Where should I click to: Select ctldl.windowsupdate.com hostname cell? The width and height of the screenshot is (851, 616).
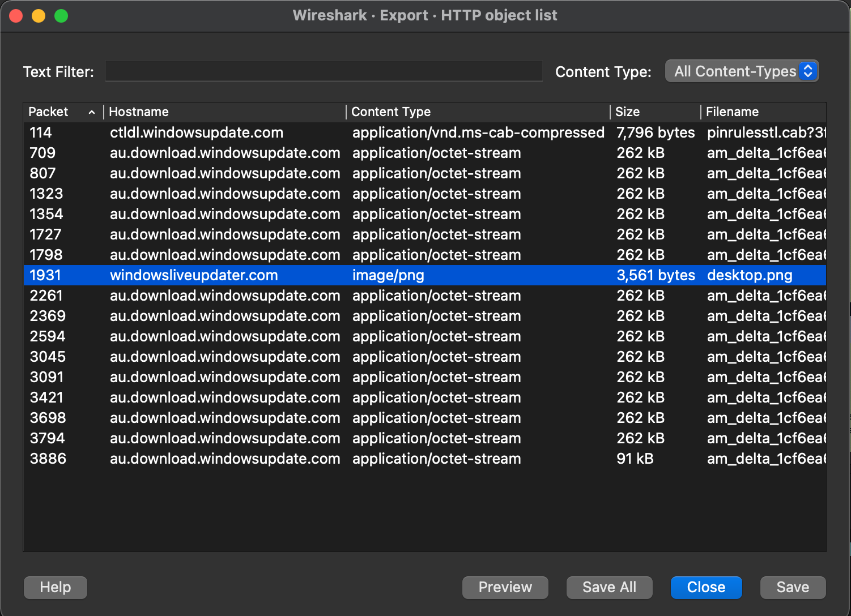(x=197, y=132)
